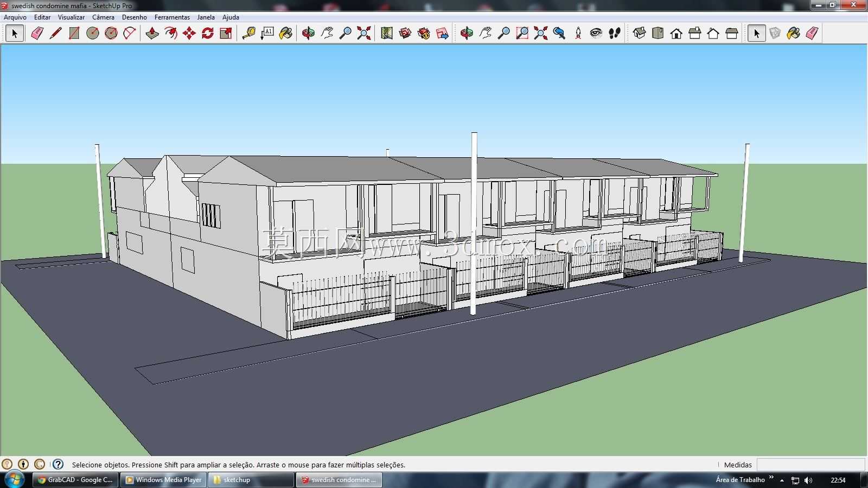Screen dimensions: 868x488
Task: Click Paint Bucket right of Make Component
Action: (x=793, y=33)
